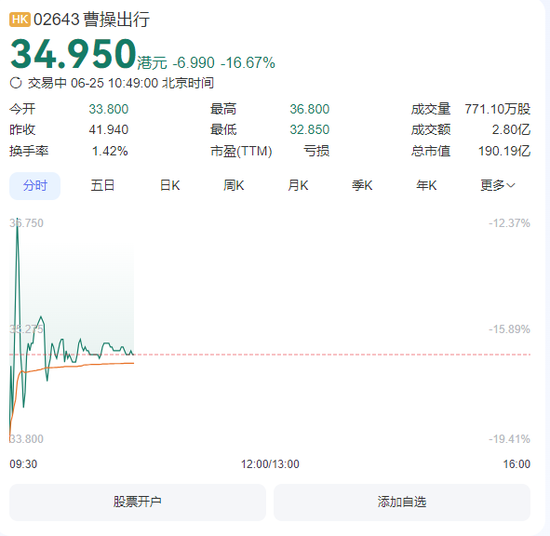Open the 日K chart tab
The width and height of the screenshot is (550, 536).
(170, 185)
